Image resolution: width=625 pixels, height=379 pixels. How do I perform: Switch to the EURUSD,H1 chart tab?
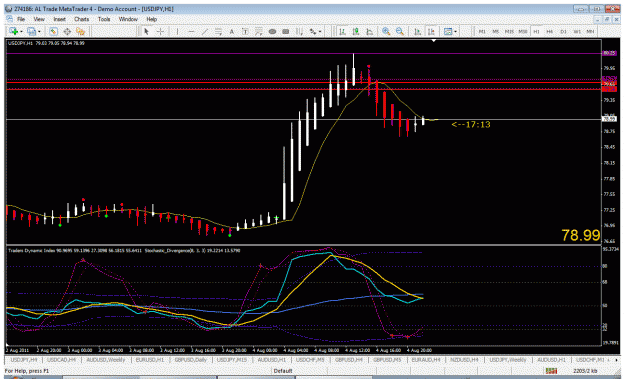[x=149, y=360]
